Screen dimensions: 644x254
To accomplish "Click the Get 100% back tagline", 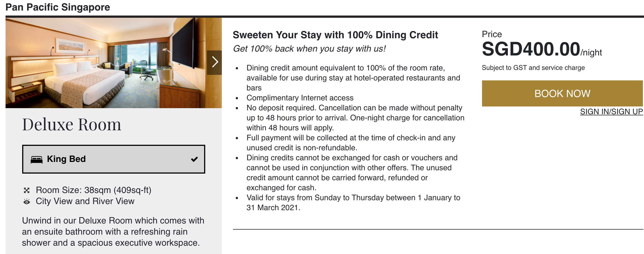I will (x=309, y=49).
